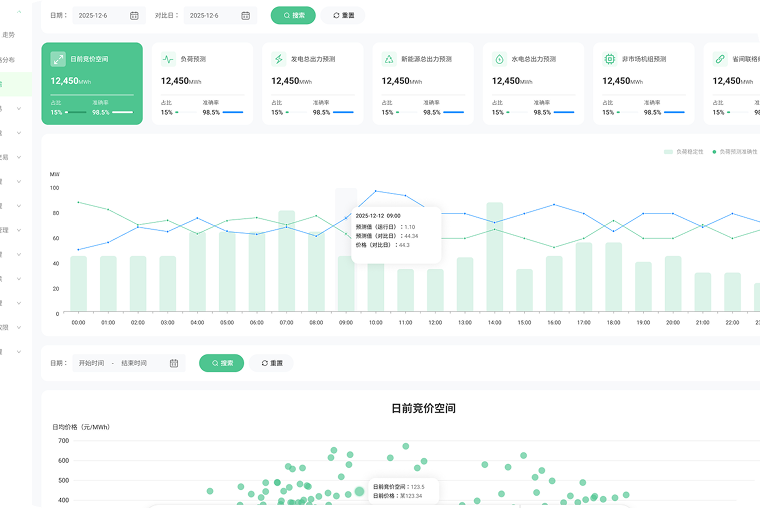Click 准确率 progress bar in 发电总出力预测 card
760x508 pixels.
tap(344, 112)
